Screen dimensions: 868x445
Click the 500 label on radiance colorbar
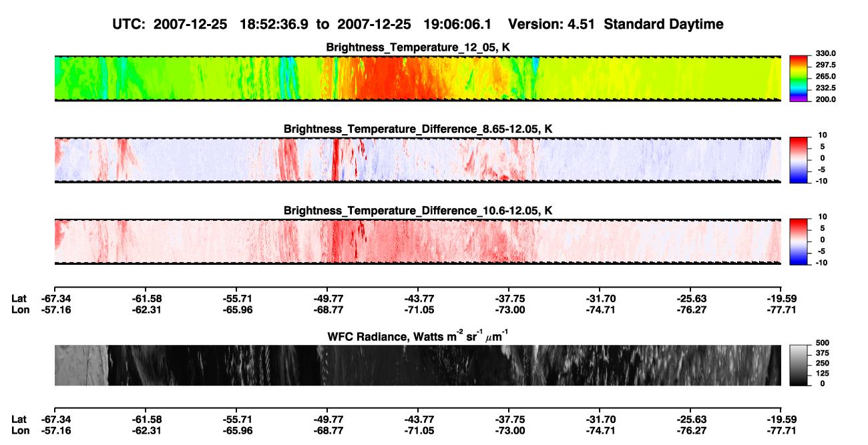(823, 343)
